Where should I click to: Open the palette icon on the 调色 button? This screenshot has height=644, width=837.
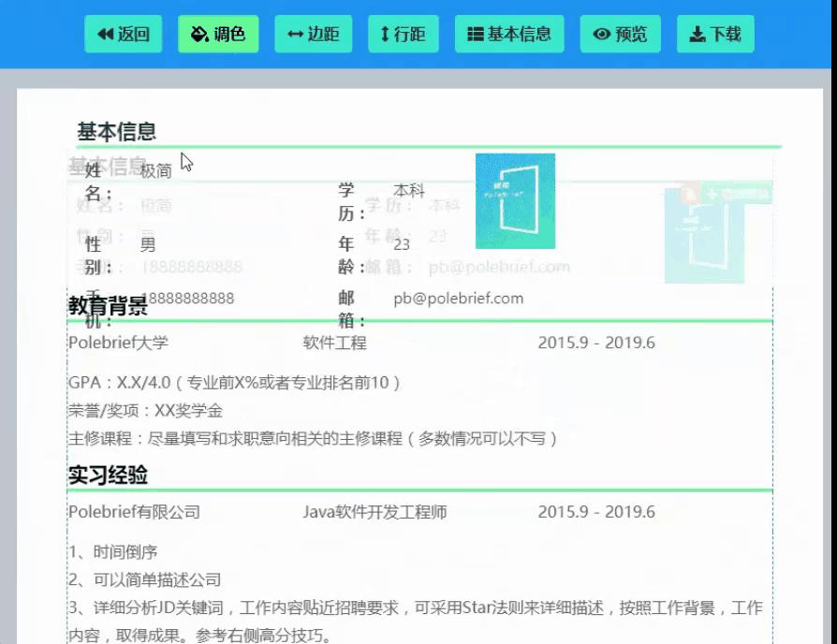[x=198, y=34]
